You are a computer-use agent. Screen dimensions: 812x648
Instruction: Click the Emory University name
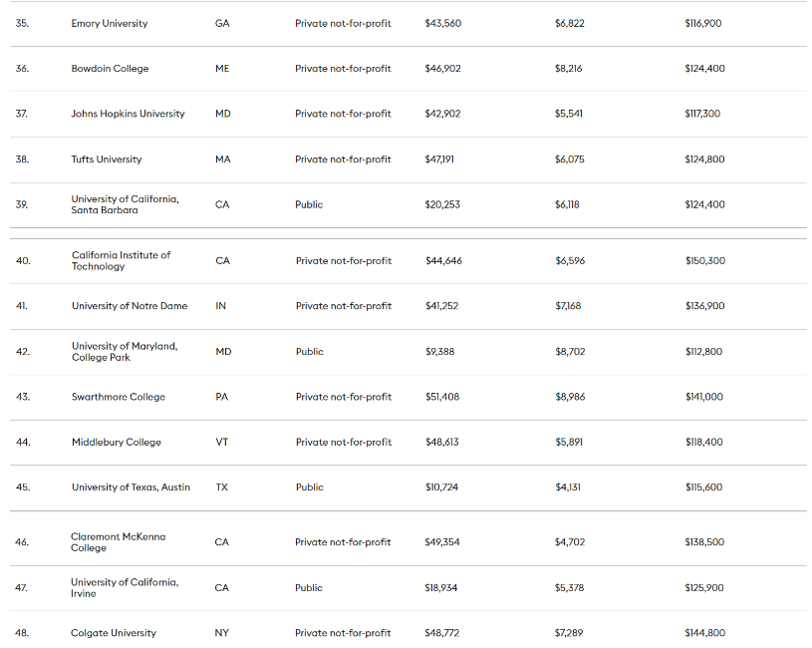(110, 23)
